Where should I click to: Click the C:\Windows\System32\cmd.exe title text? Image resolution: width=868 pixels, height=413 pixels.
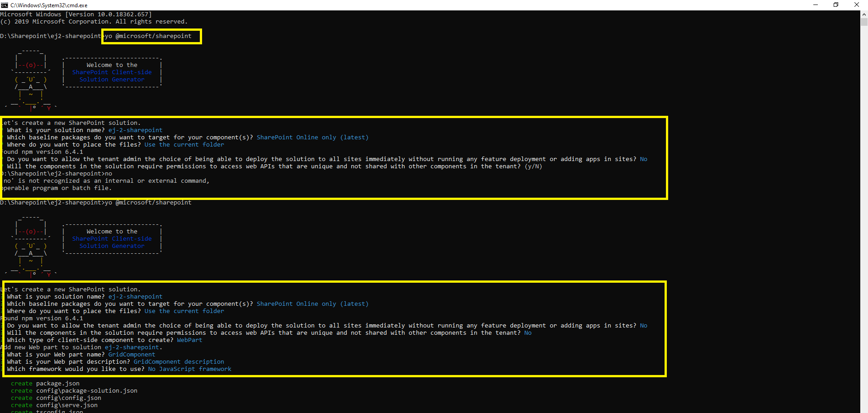(49, 5)
